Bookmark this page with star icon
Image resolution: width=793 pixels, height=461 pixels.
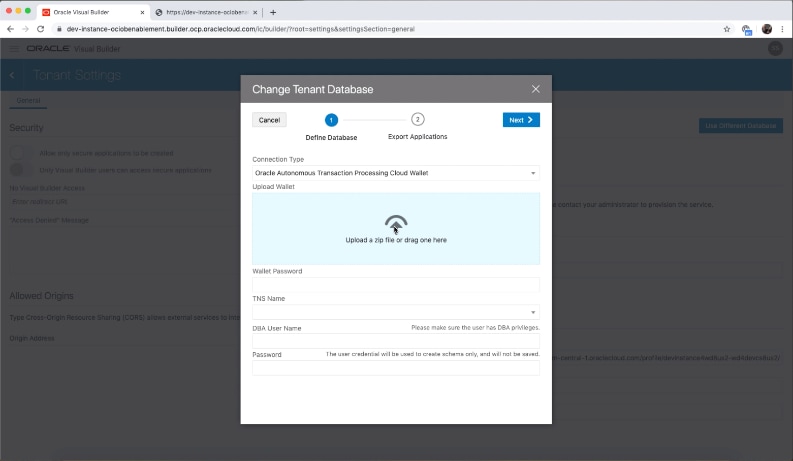pyautogui.click(x=727, y=29)
